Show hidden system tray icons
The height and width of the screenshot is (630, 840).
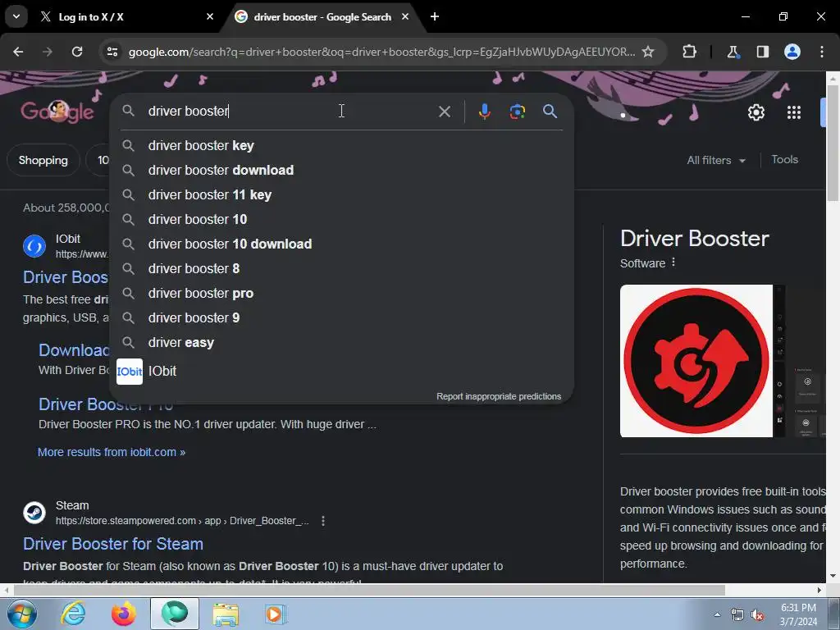[x=717, y=615]
